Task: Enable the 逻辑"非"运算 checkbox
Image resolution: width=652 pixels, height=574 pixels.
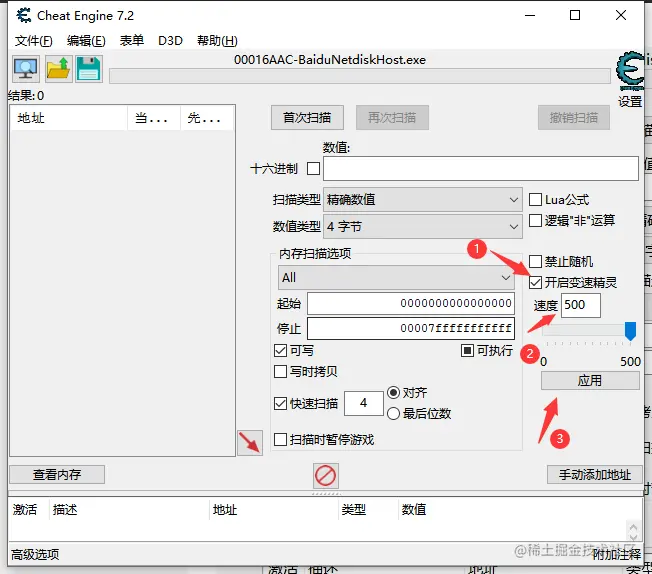Action: point(535,220)
